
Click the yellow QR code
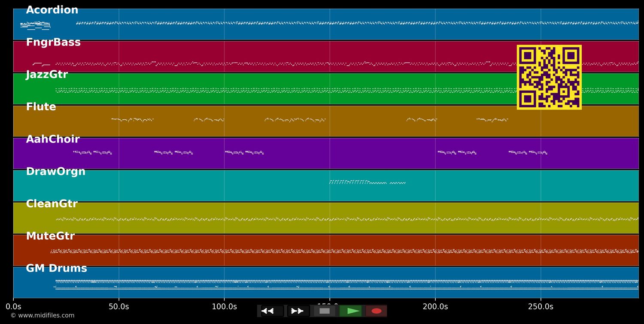[x=549, y=77]
